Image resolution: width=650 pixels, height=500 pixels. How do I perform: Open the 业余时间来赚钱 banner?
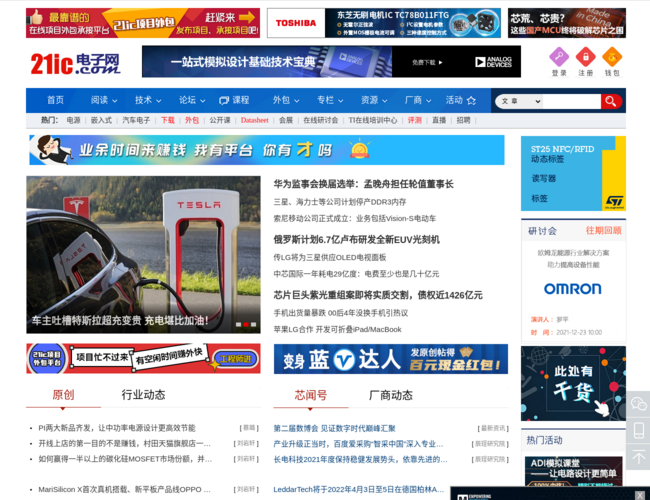267,150
